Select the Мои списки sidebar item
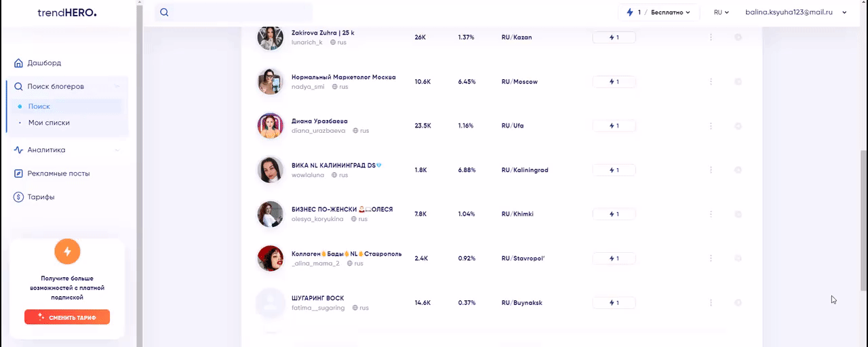Image resolution: width=868 pixels, height=347 pixels. tap(49, 123)
